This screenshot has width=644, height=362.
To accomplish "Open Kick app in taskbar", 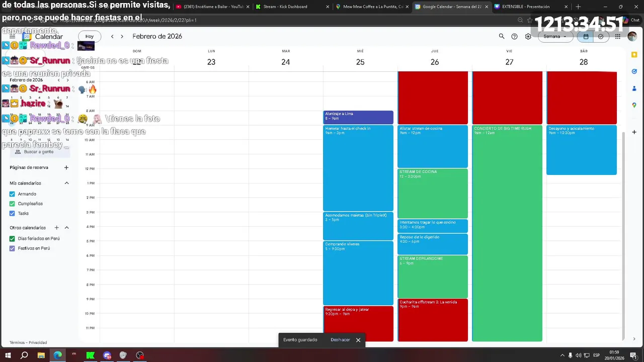I will [x=91, y=355].
